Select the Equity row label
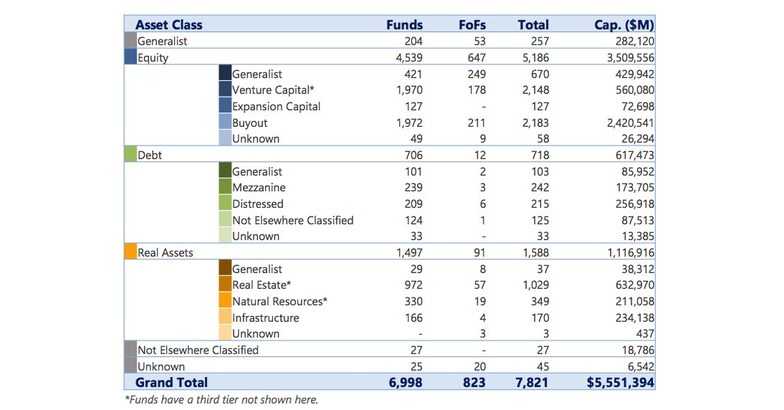The height and width of the screenshot is (410, 784). 153,58
